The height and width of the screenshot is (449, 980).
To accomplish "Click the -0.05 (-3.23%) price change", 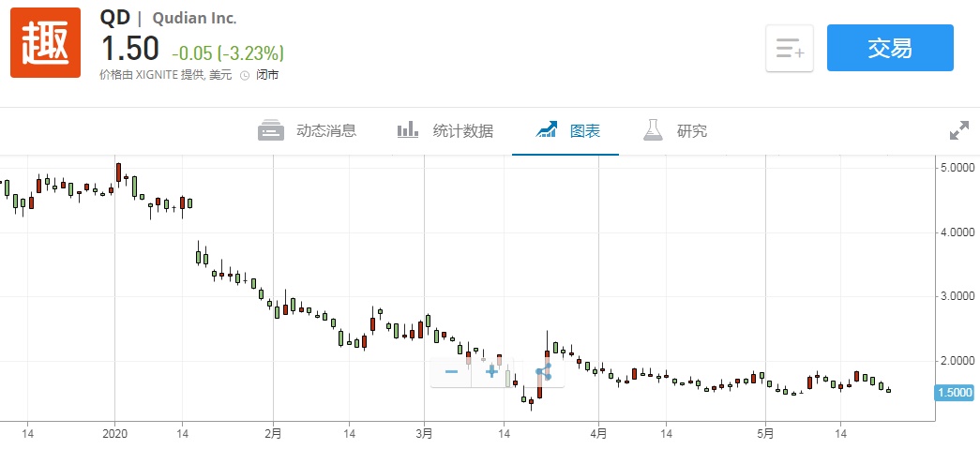I will pos(227,52).
